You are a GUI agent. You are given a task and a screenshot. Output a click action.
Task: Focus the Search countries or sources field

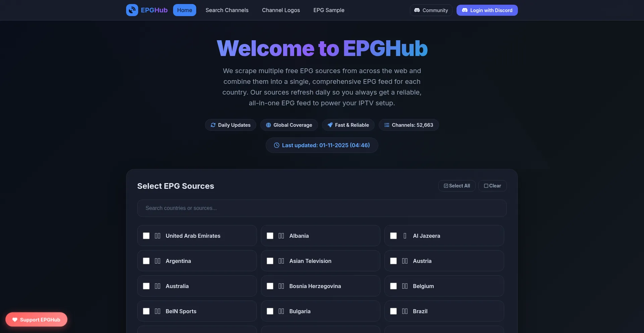[x=322, y=208]
